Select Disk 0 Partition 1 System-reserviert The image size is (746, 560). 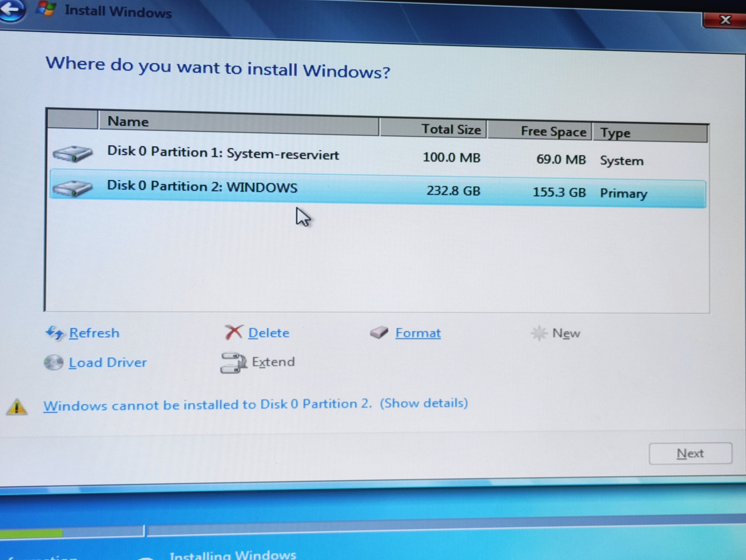pos(223,153)
